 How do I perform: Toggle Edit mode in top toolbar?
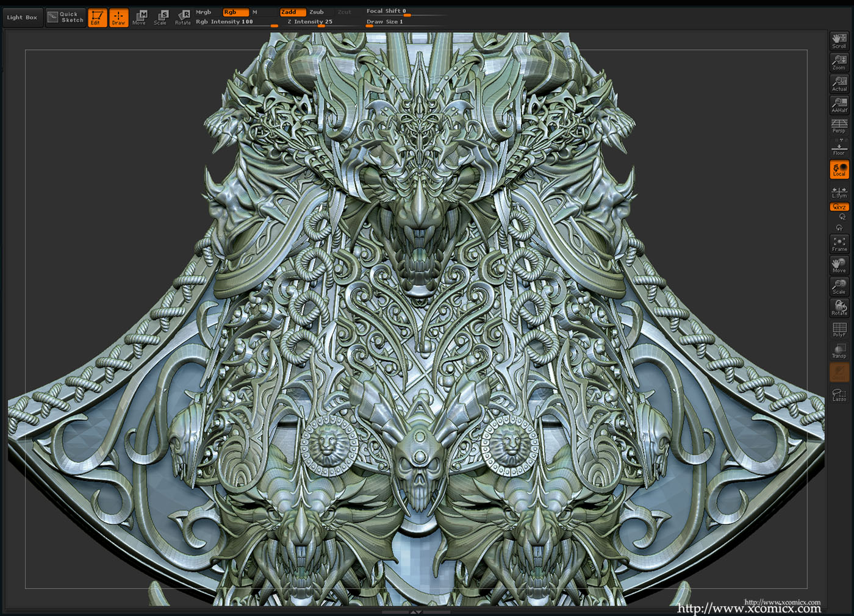coord(97,18)
